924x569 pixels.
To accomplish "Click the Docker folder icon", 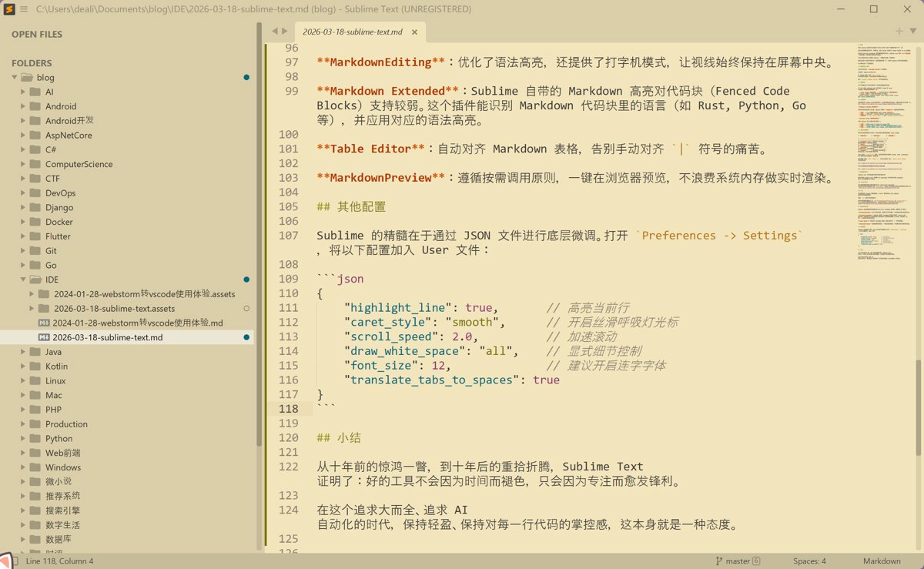I will click(x=35, y=222).
